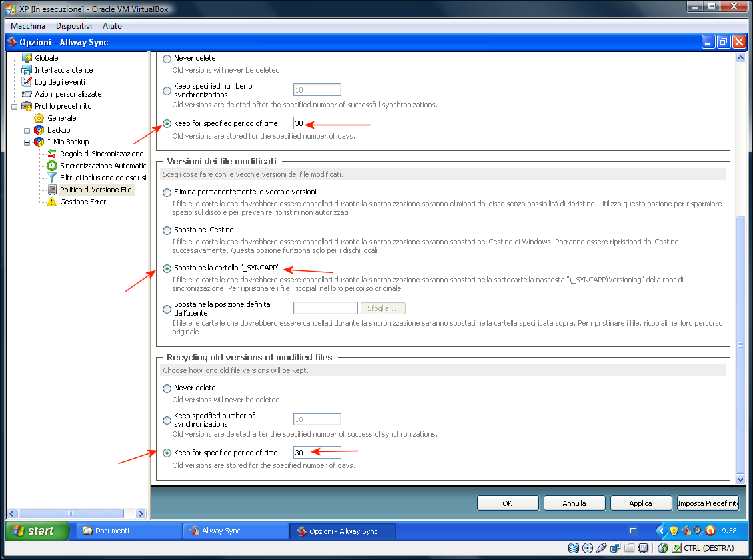This screenshot has height=560, width=753.
Task: Collapse the Il Mio Backup tree node
Action: [x=27, y=142]
